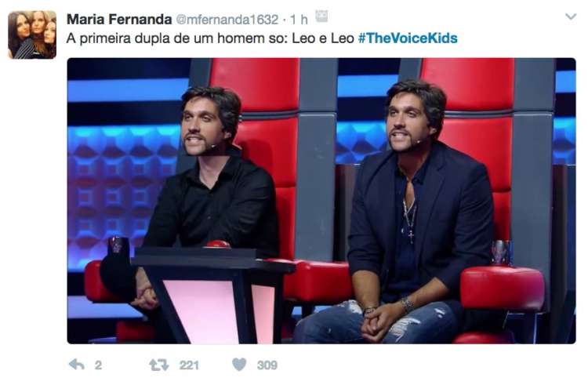Click the small media icon beside the timestamp
588x385 pixels.
pos(321,16)
